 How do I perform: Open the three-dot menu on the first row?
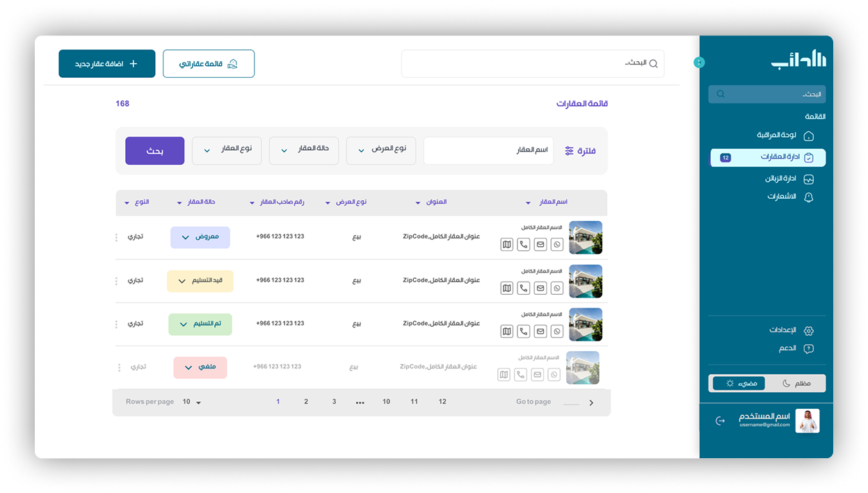116,238
